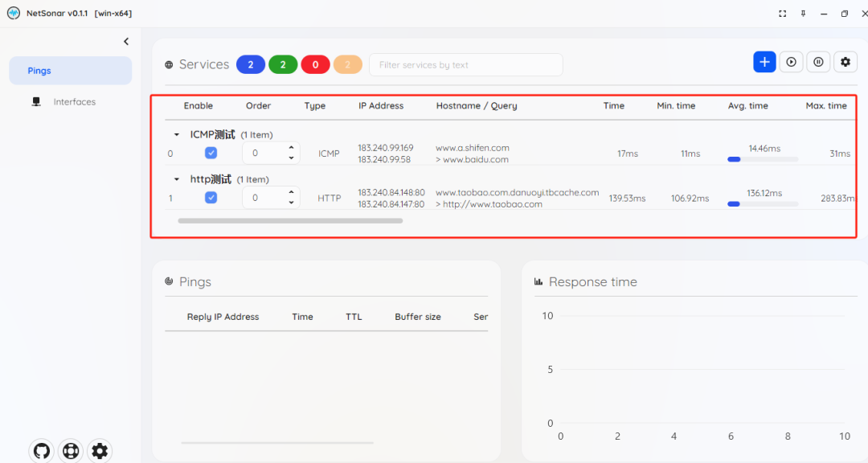Open the support lifebuoy icon
Screen dimensions: 868x463
pos(71,451)
